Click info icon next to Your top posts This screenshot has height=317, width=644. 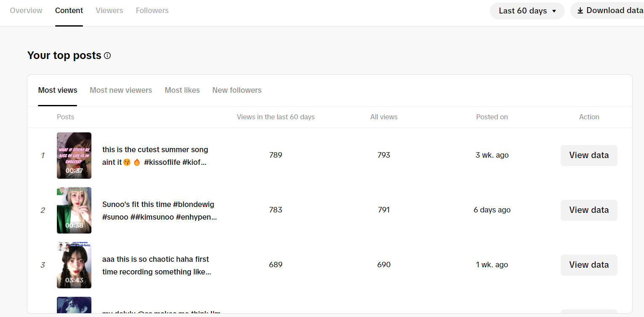(x=107, y=56)
